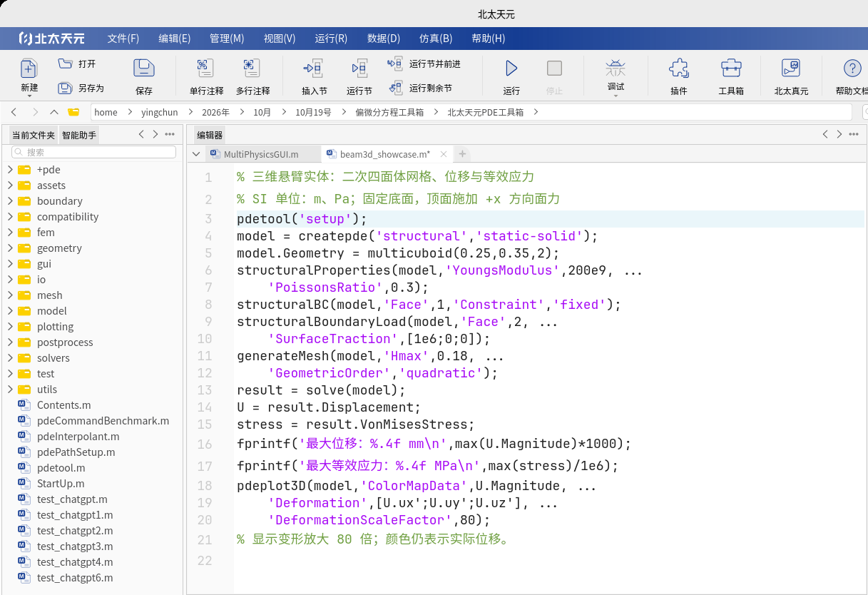Viewport: 868px width, 595px height.
Task: Expand the boundary folder
Action: pos(10,201)
